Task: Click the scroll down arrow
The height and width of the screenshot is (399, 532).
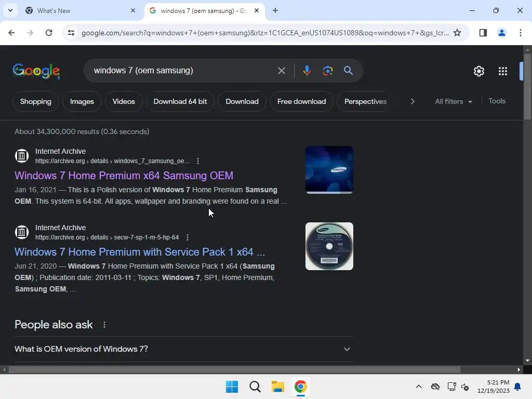Action: (527, 361)
